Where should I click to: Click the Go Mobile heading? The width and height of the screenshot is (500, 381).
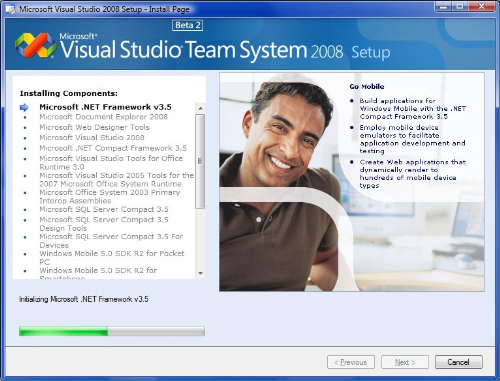click(x=367, y=87)
